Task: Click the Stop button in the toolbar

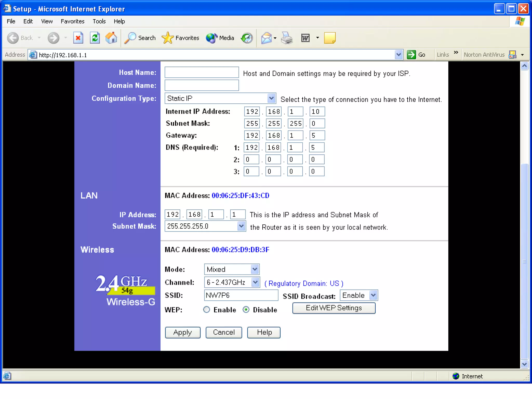Action: point(78,38)
